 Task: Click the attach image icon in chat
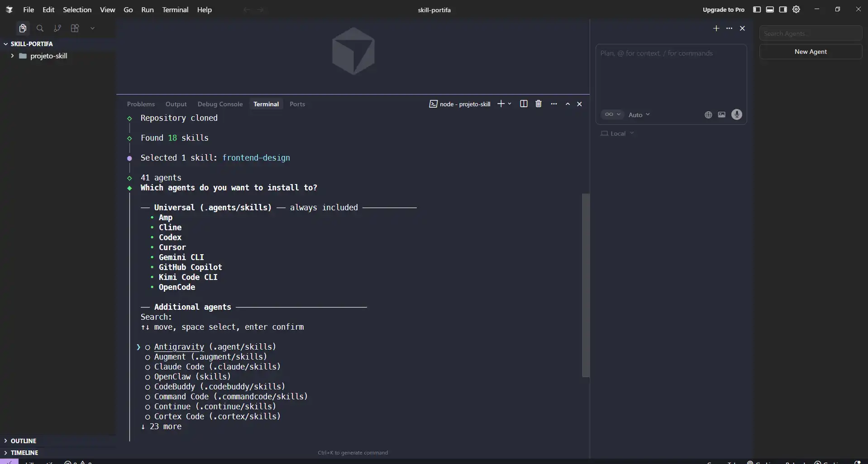click(x=722, y=115)
